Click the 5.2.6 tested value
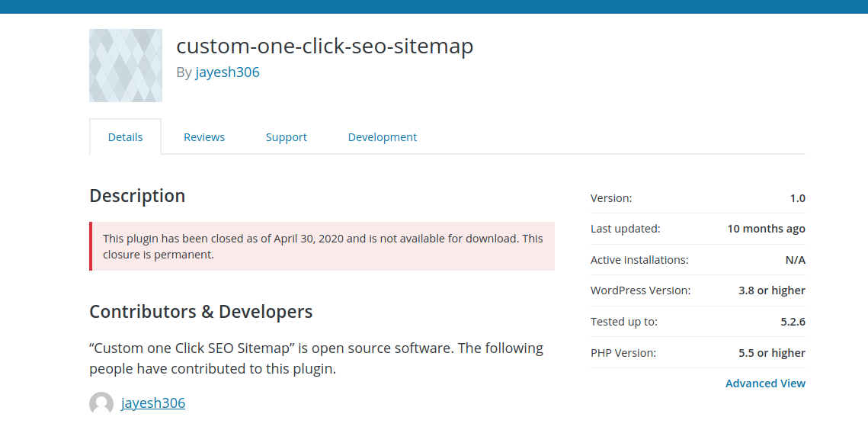 pos(793,322)
